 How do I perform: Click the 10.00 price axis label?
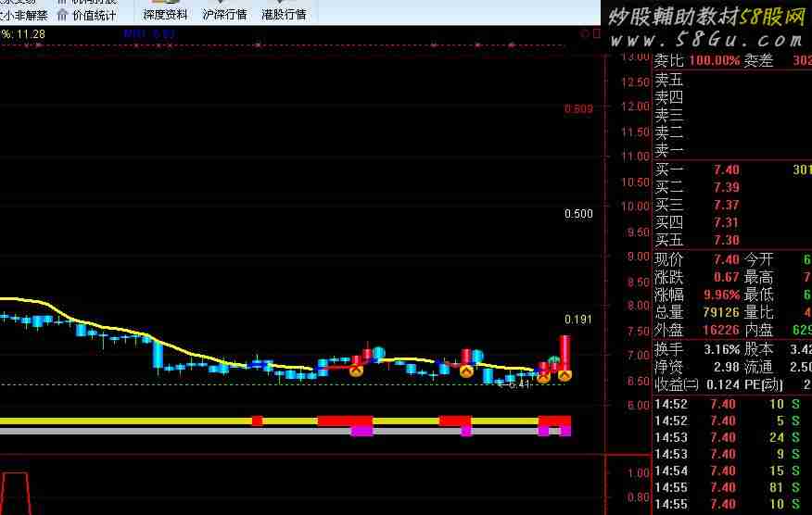click(x=635, y=207)
